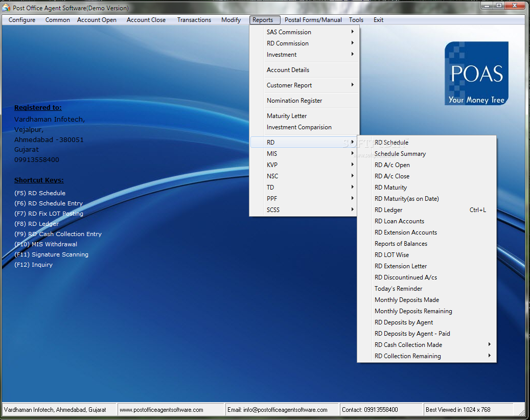The width and height of the screenshot is (530, 420).
Task: Select RD Loan Accounts
Action: tap(427, 221)
